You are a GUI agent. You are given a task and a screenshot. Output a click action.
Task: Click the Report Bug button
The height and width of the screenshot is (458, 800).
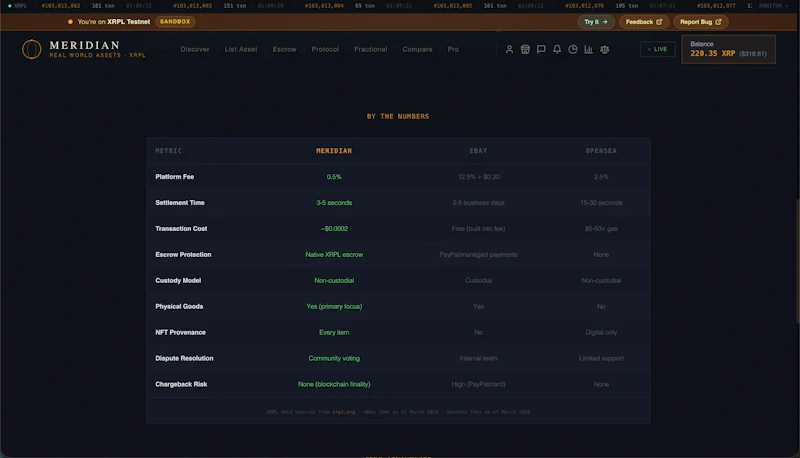(701, 22)
